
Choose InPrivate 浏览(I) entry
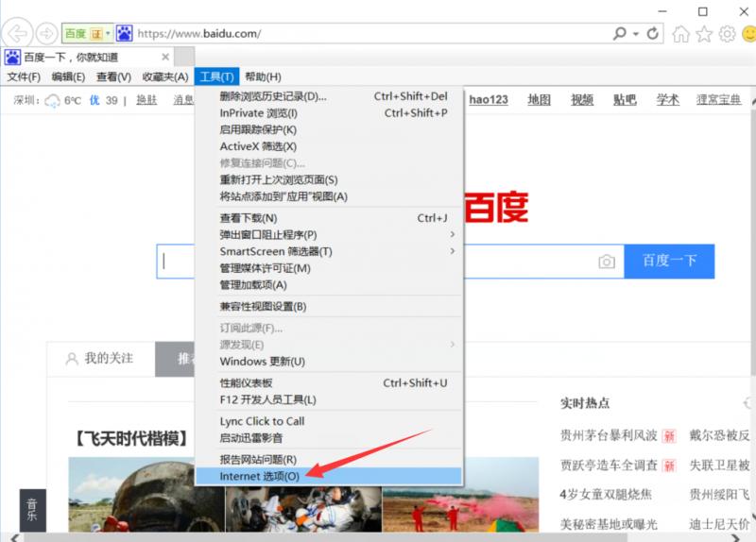(329, 113)
